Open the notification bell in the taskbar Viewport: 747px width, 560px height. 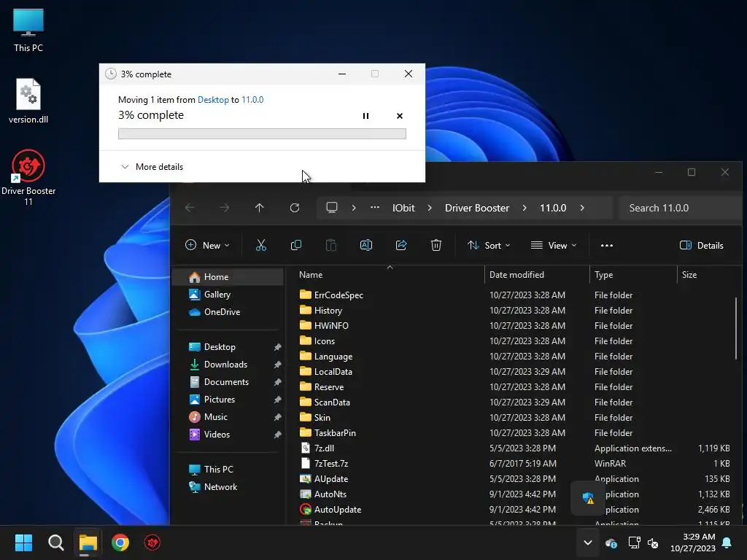click(x=727, y=542)
